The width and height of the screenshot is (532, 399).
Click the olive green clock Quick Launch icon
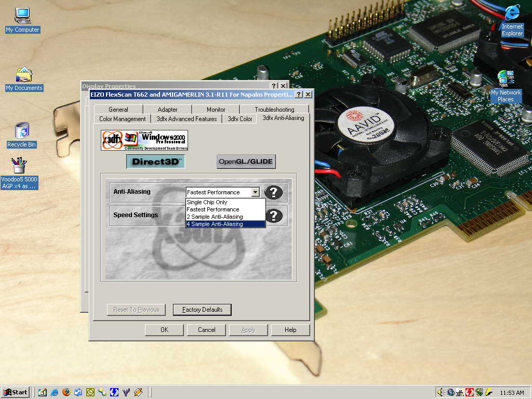pyautogui.click(x=90, y=393)
